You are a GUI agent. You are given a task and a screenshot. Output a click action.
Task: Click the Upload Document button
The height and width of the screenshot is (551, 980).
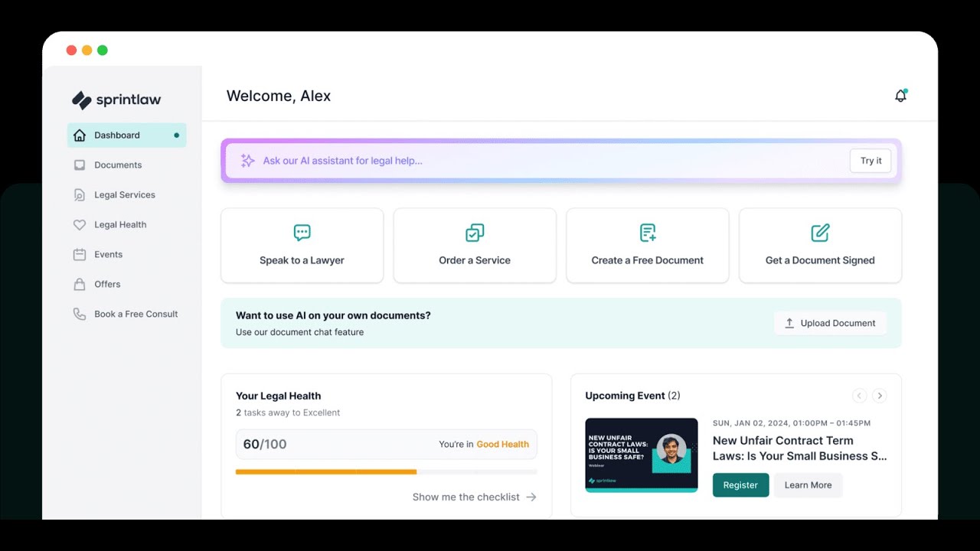[830, 324]
